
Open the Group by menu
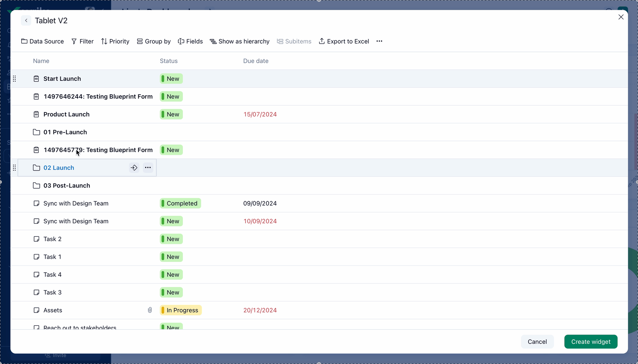coord(154,41)
